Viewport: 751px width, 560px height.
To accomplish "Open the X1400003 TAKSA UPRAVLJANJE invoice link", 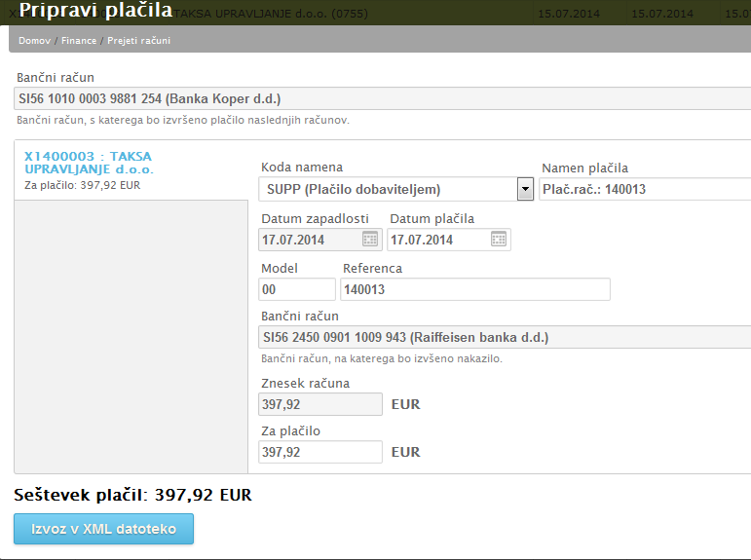I will click(88, 163).
